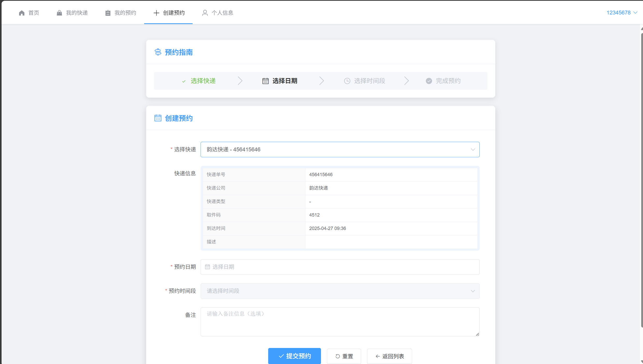
Task: Expand the 预约时间段 time slot dropdown
Action: (473, 291)
